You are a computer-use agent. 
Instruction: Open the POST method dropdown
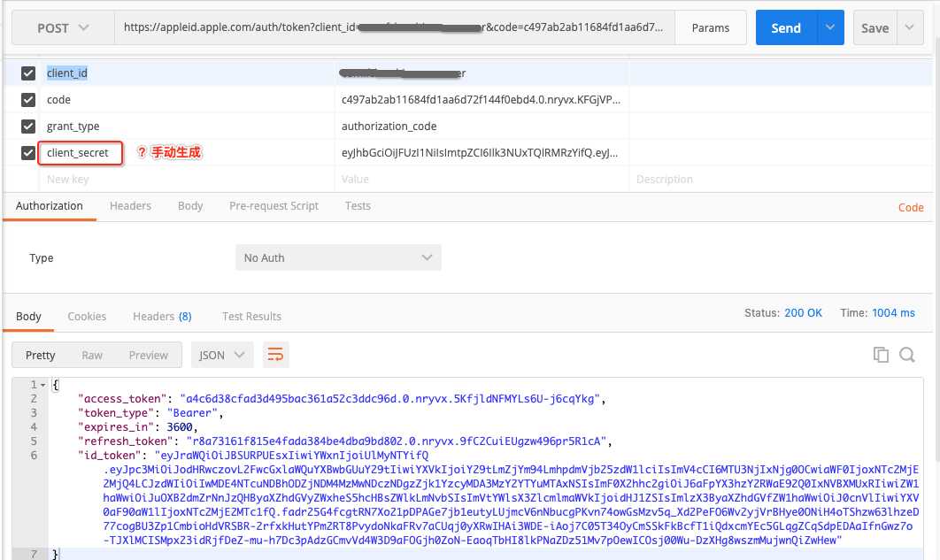click(63, 27)
